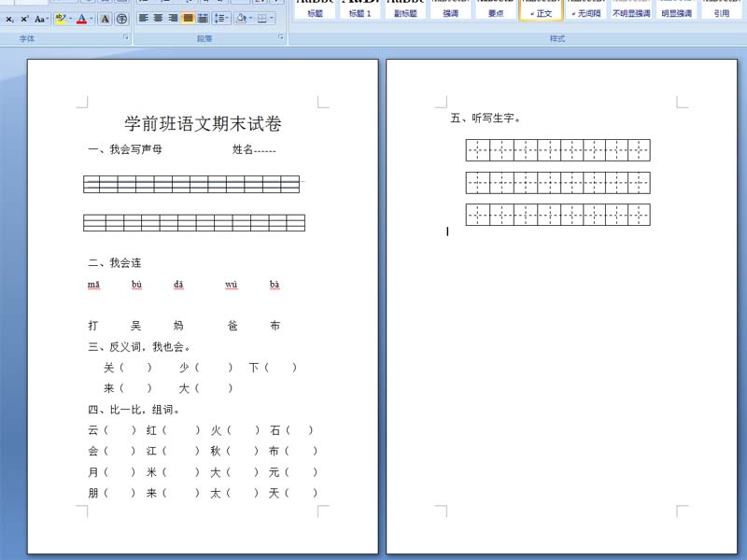Toggle justify alignment
Screen dimensions: 747x560
[x=189, y=18]
